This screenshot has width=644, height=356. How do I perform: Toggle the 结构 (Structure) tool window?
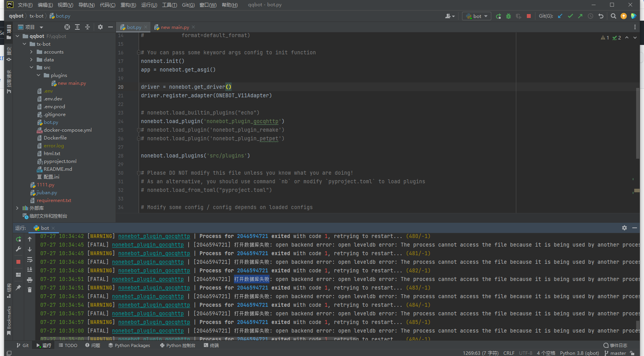coord(9,291)
